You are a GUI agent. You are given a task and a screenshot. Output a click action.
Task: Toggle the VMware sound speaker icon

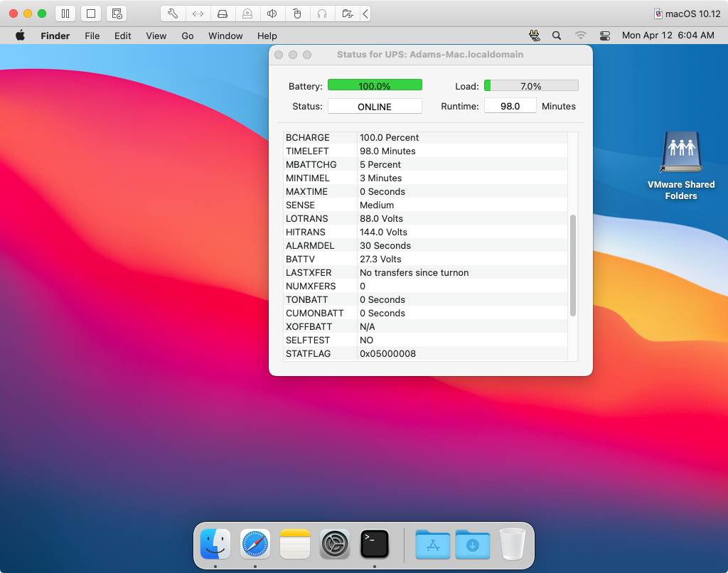click(x=272, y=14)
